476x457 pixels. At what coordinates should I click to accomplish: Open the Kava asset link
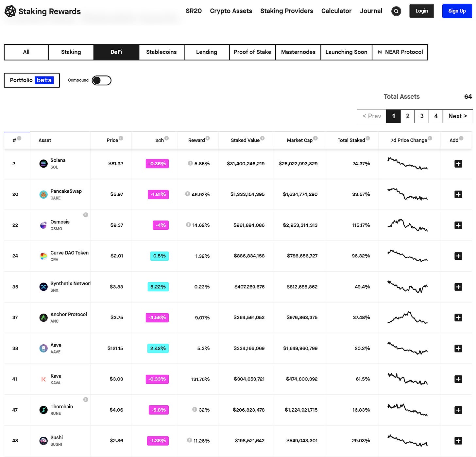point(56,376)
